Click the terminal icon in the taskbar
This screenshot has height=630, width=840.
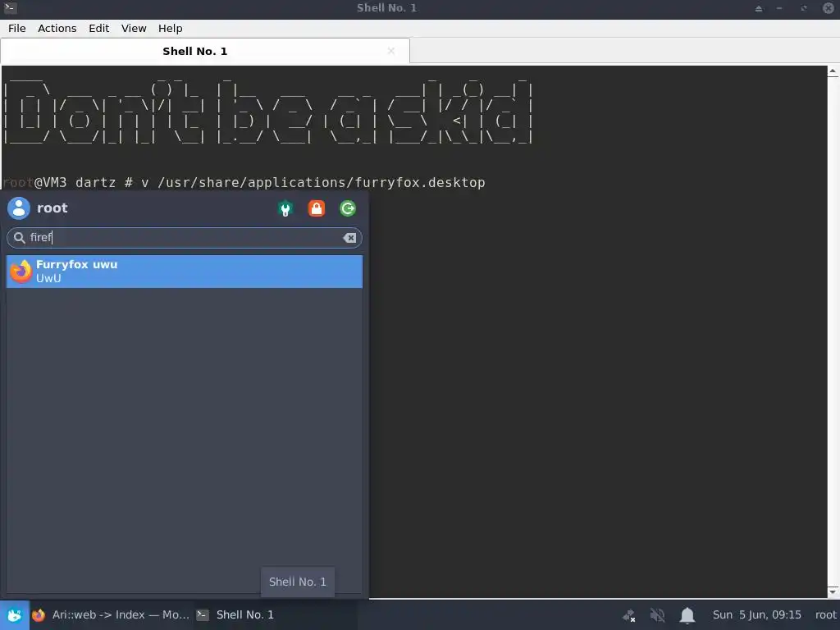click(203, 615)
